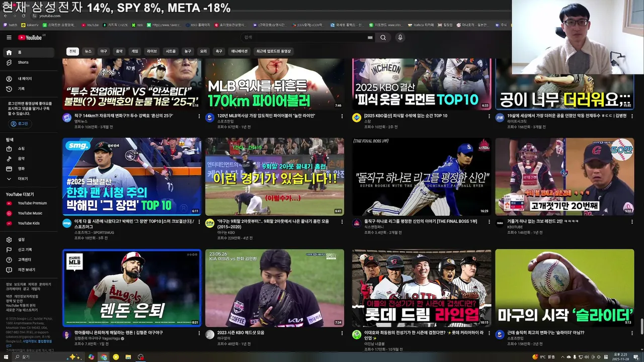Open more options for 돌직구 하나로 video
The image size is (644, 362).
click(x=489, y=221)
